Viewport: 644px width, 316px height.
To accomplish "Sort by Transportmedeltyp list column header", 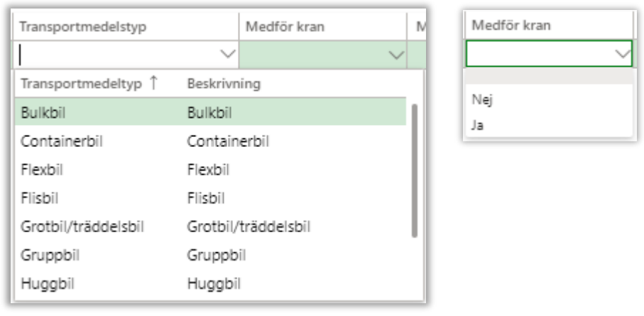I will click(82, 83).
